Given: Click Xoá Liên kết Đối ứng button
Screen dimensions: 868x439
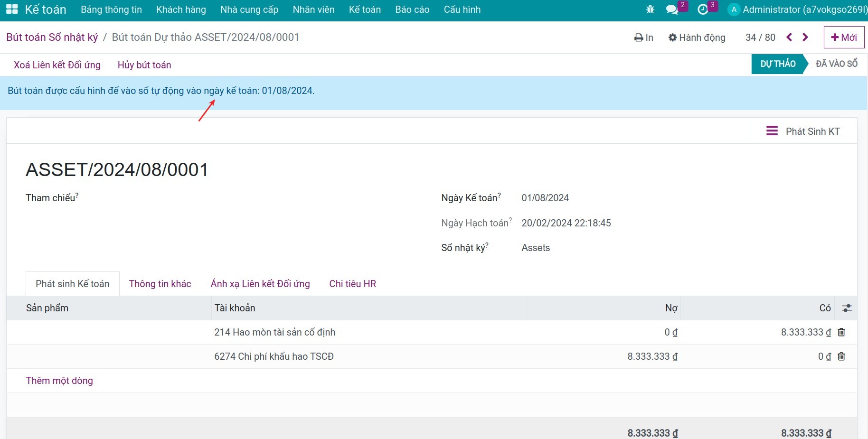Looking at the screenshot, I should pos(57,65).
